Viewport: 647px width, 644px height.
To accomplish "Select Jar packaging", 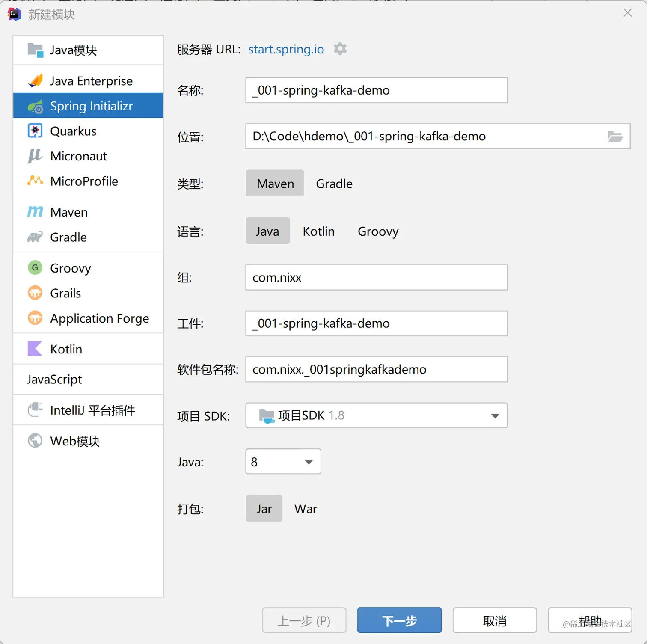I will pyautogui.click(x=264, y=508).
